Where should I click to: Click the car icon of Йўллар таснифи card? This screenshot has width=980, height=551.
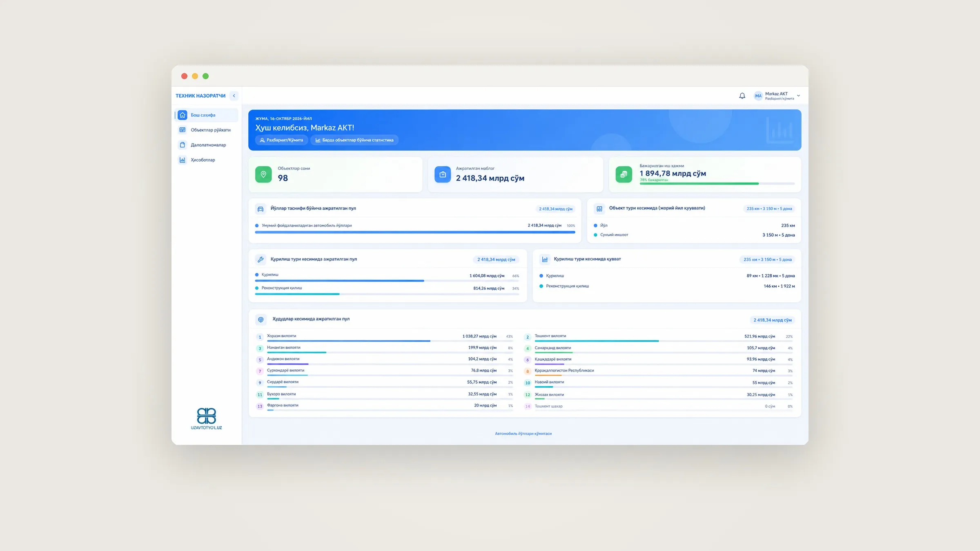(261, 209)
